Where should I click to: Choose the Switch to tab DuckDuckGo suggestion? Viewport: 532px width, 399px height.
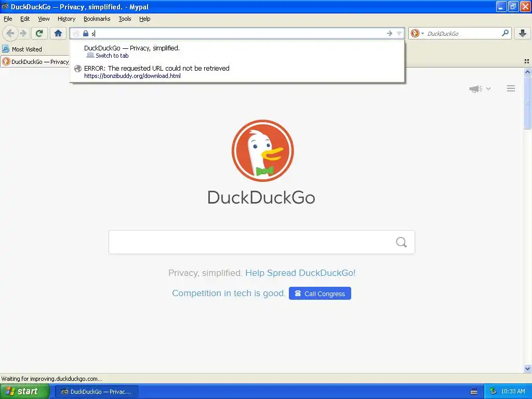point(237,51)
